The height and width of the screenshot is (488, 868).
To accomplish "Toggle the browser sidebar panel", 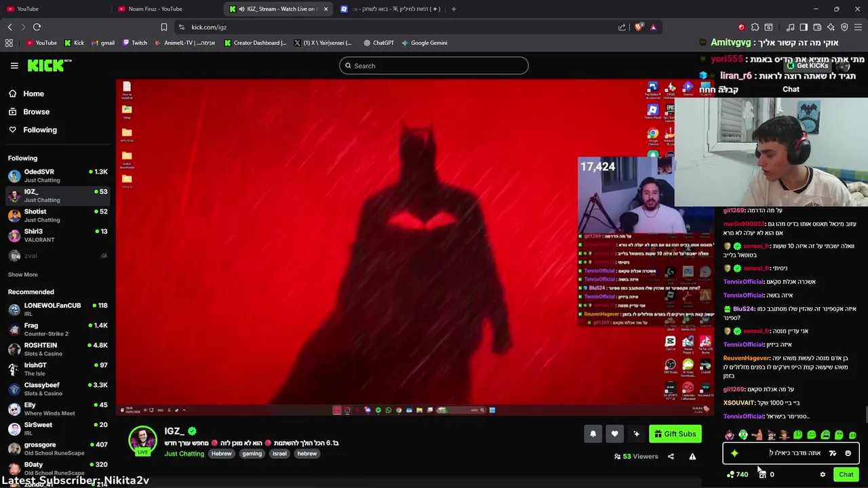I will coord(804,27).
